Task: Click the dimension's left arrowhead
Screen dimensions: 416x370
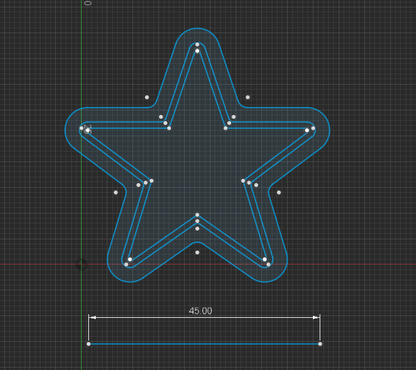Action: [x=93, y=318]
